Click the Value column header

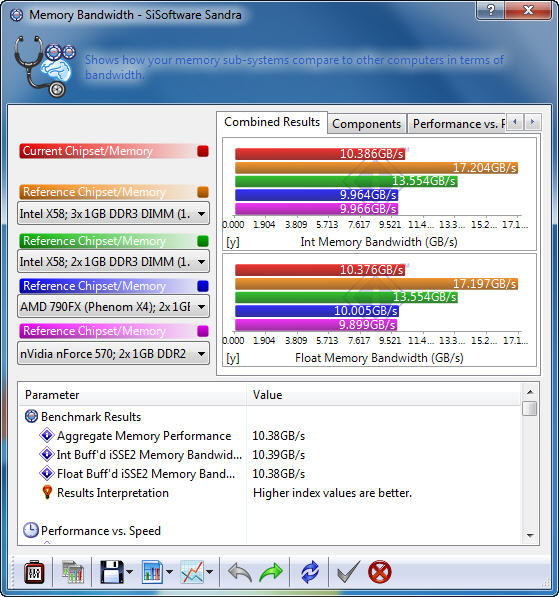pyautogui.click(x=384, y=395)
